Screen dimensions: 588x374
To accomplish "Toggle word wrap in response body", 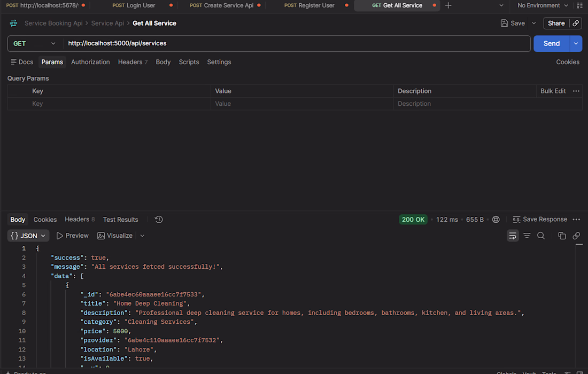I will click(x=513, y=236).
